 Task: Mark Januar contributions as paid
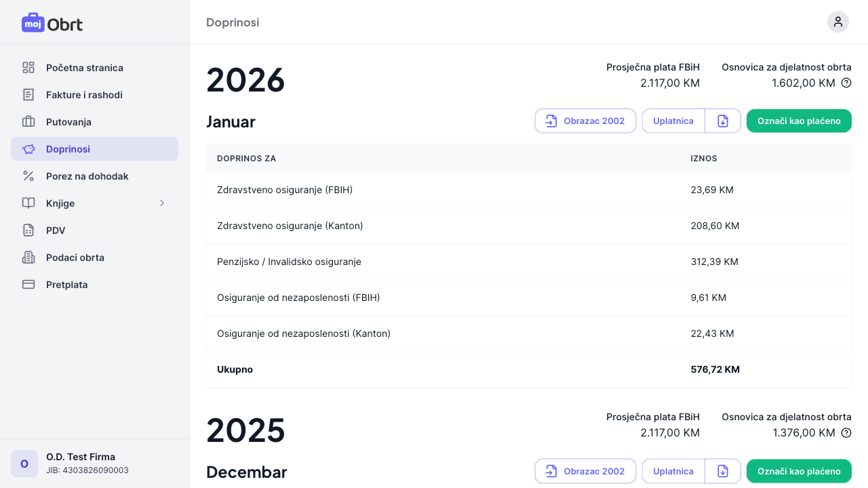(x=799, y=121)
